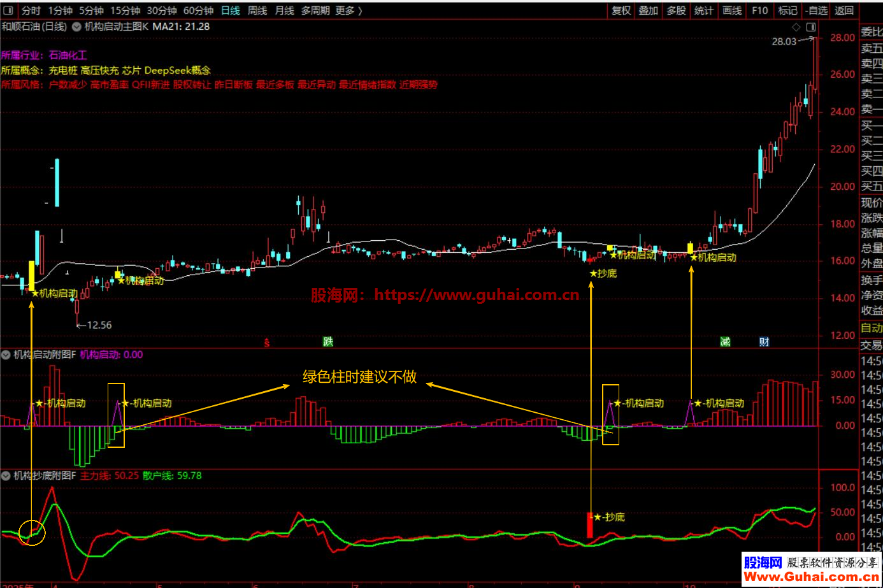Open F10 company information

pyautogui.click(x=759, y=10)
